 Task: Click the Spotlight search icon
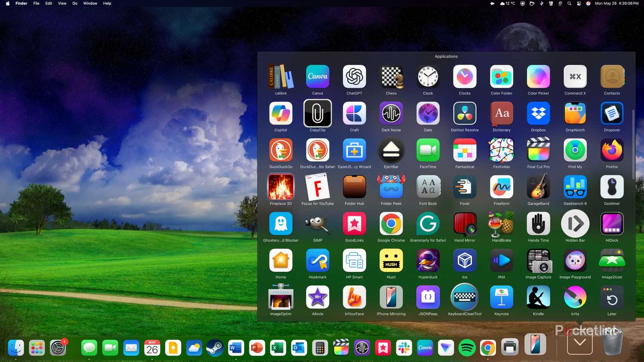(x=569, y=3)
